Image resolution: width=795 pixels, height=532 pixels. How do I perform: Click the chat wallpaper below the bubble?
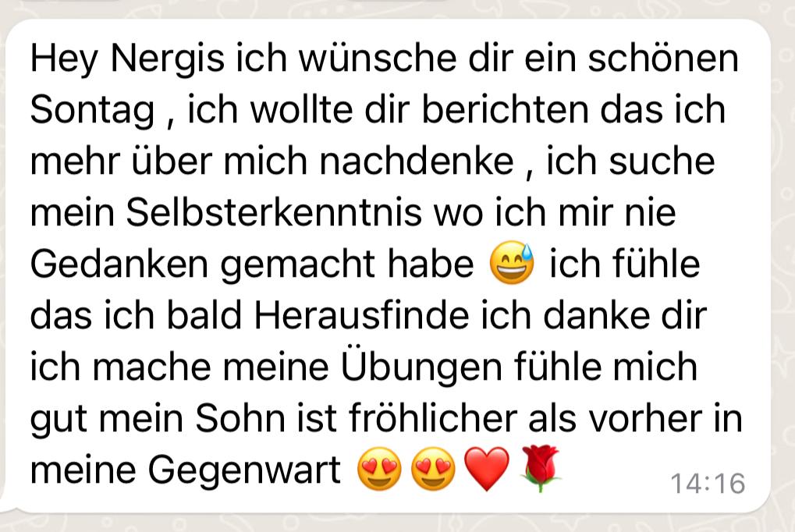(398, 524)
